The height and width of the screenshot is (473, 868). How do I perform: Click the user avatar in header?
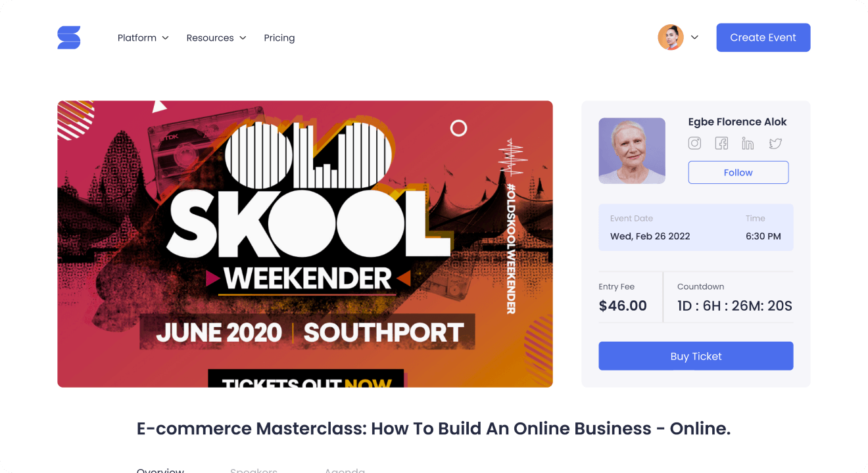[671, 37]
